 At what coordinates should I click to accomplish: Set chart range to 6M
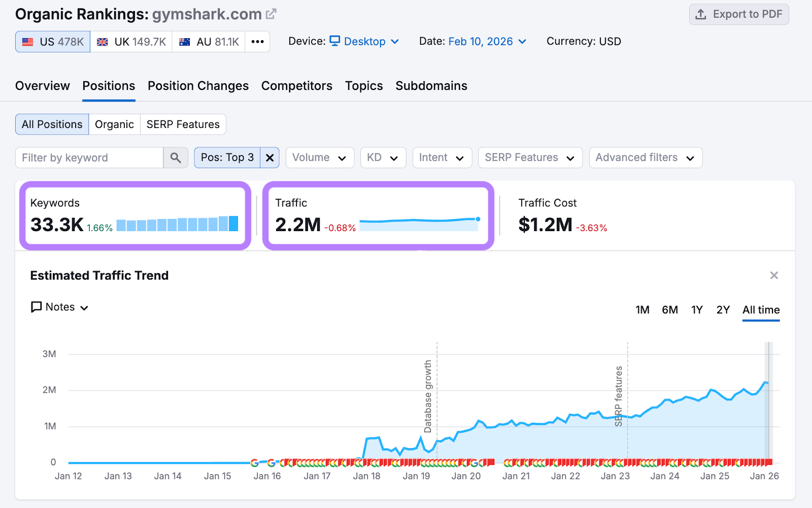pos(669,310)
